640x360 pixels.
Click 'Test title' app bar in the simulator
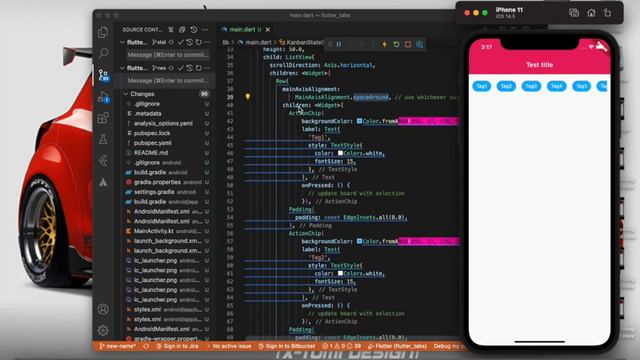[x=539, y=65]
